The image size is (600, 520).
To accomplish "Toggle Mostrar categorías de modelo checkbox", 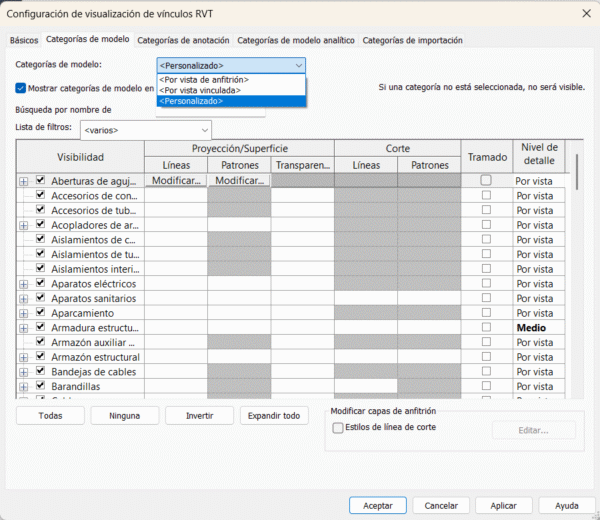I will (21, 88).
